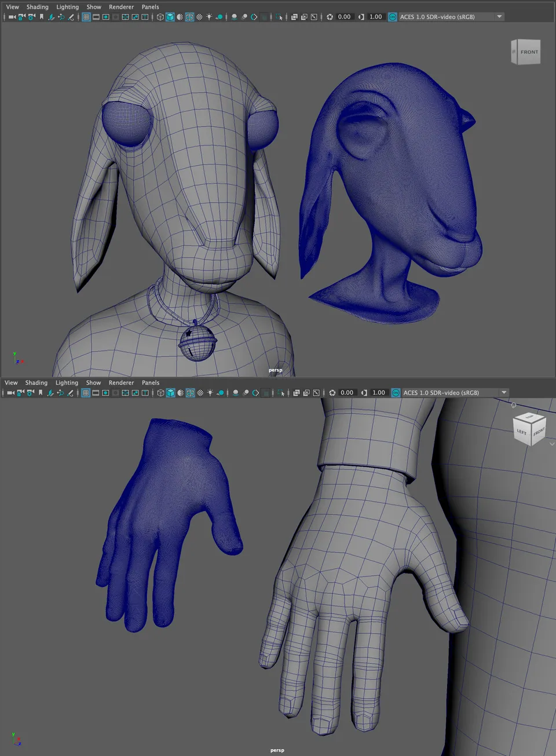Toggle Safe Title in top viewport toolbar

(x=145, y=17)
